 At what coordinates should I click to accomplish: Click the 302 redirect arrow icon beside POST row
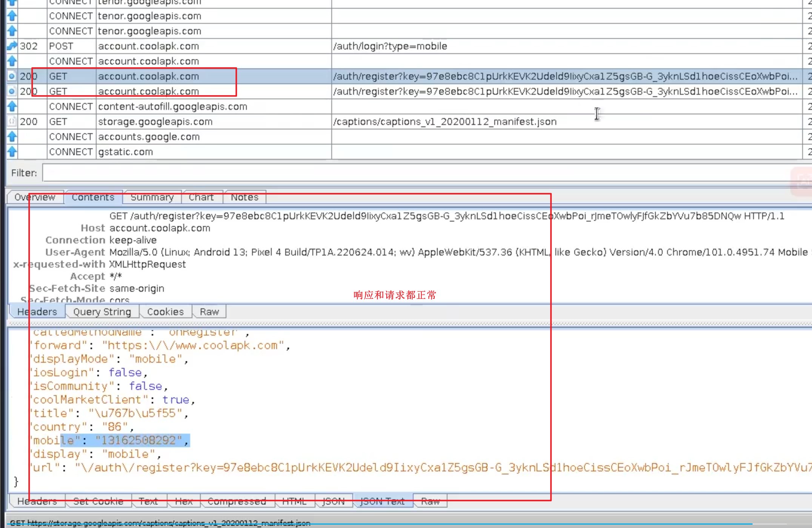[x=12, y=46]
